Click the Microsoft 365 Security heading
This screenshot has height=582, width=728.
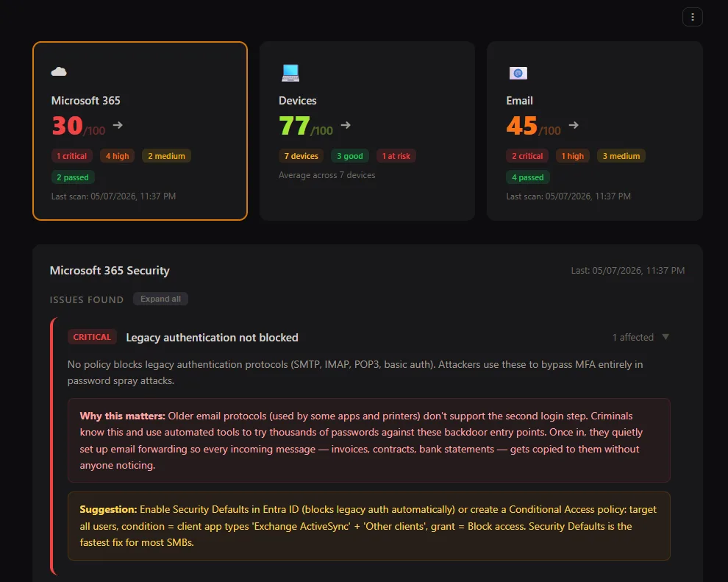coord(110,270)
